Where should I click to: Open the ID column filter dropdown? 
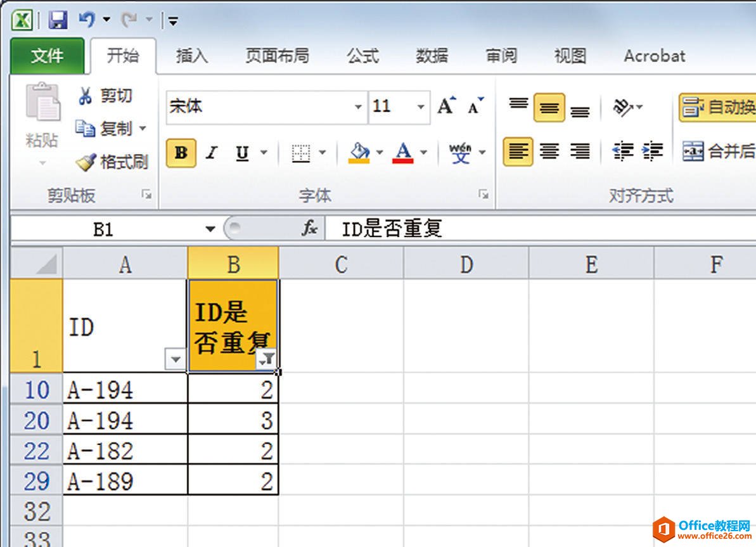(175, 360)
